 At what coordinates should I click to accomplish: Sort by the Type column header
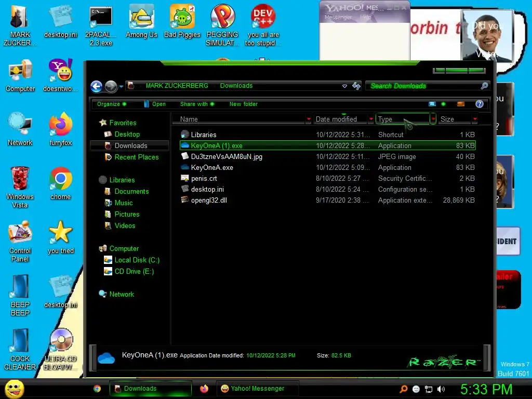(403, 119)
